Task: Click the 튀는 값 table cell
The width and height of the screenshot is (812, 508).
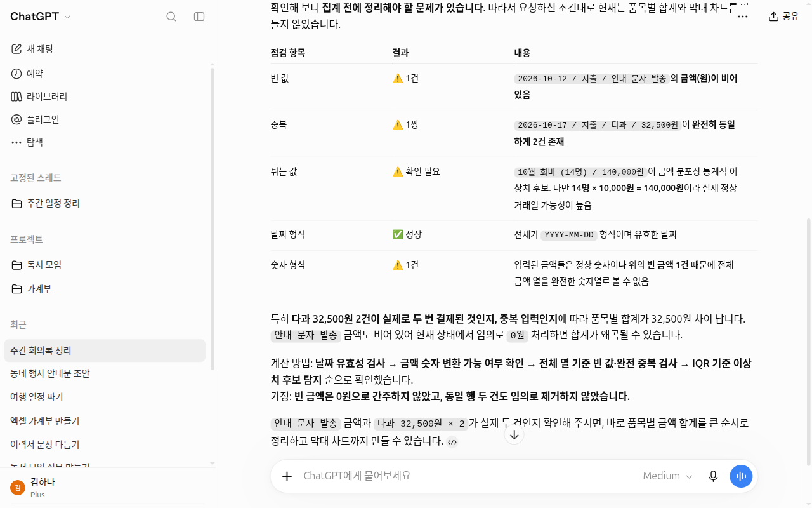Action: pyautogui.click(x=284, y=171)
